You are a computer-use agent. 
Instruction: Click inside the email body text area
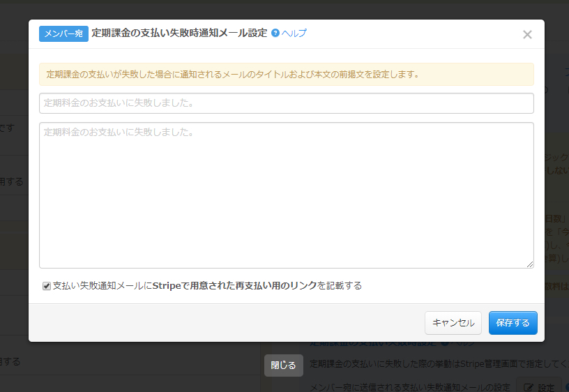[x=286, y=195]
